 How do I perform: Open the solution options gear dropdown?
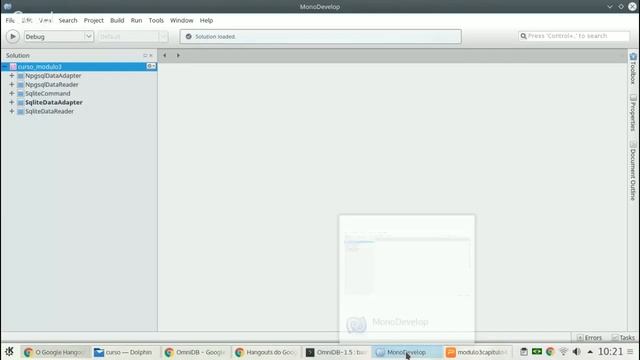click(151, 66)
